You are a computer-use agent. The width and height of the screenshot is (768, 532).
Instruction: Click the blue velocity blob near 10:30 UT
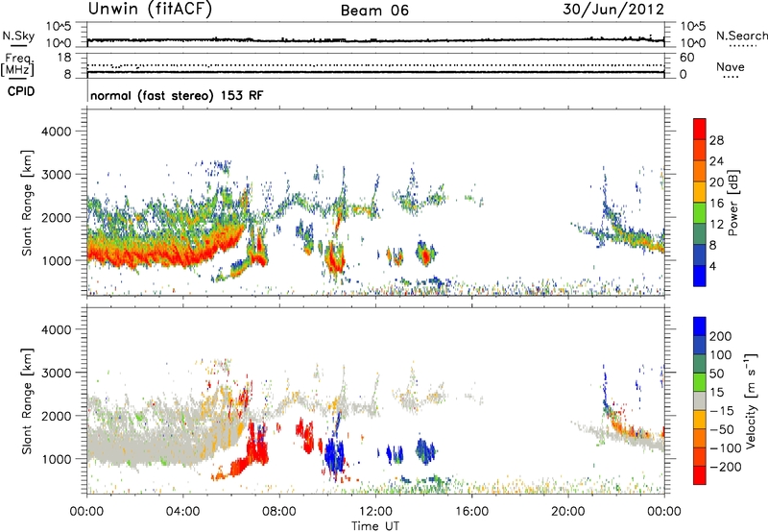(335, 454)
